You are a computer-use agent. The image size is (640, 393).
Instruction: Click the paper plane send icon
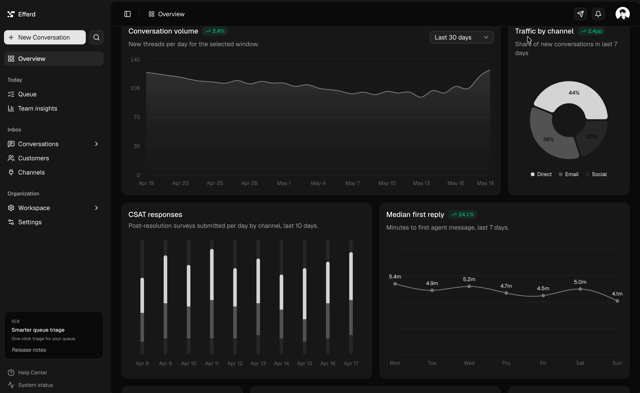(580, 14)
